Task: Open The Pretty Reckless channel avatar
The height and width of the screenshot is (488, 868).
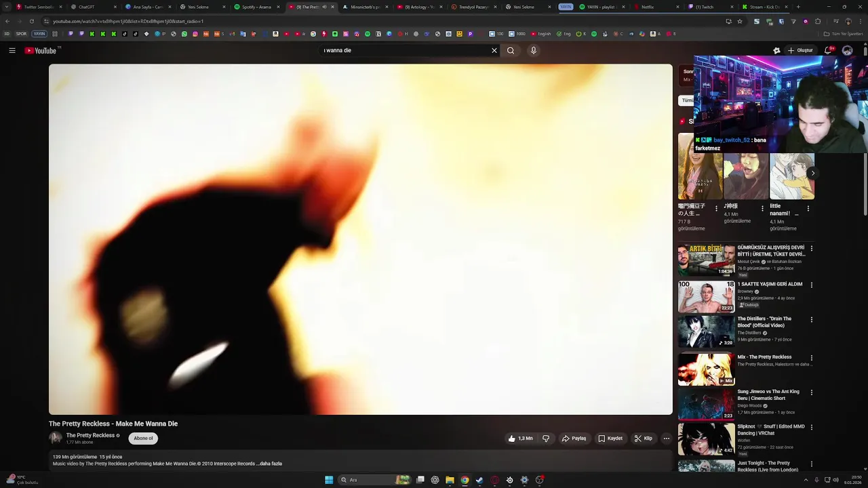Action: 56,438
